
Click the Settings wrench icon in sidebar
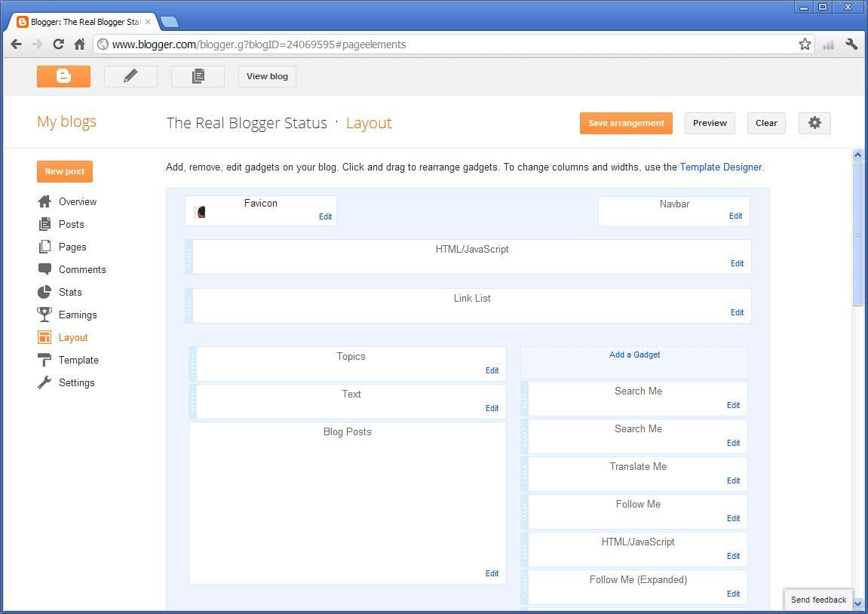[44, 382]
